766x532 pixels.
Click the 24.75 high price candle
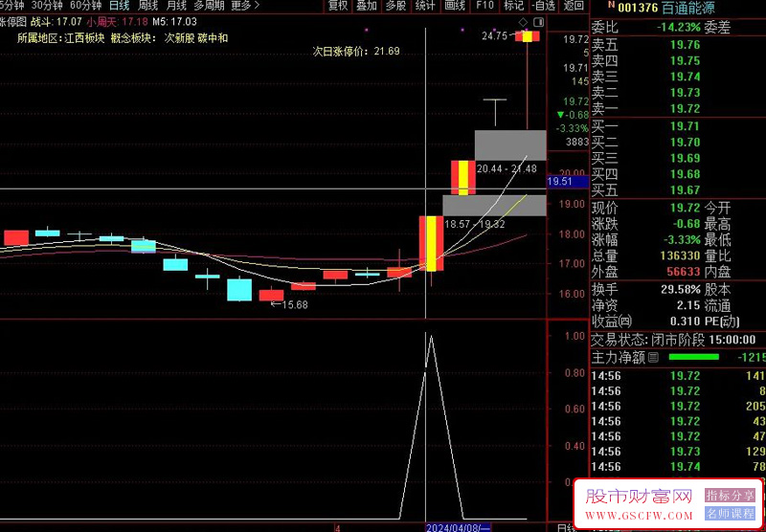528,36
